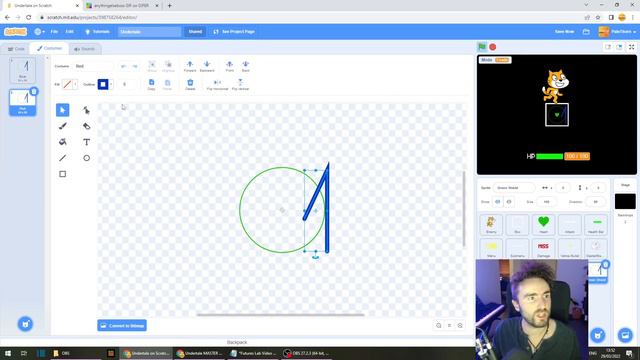Click Convert to Bitmap button
This screenshot has height=360, width=640.
(x=122, y=326)
